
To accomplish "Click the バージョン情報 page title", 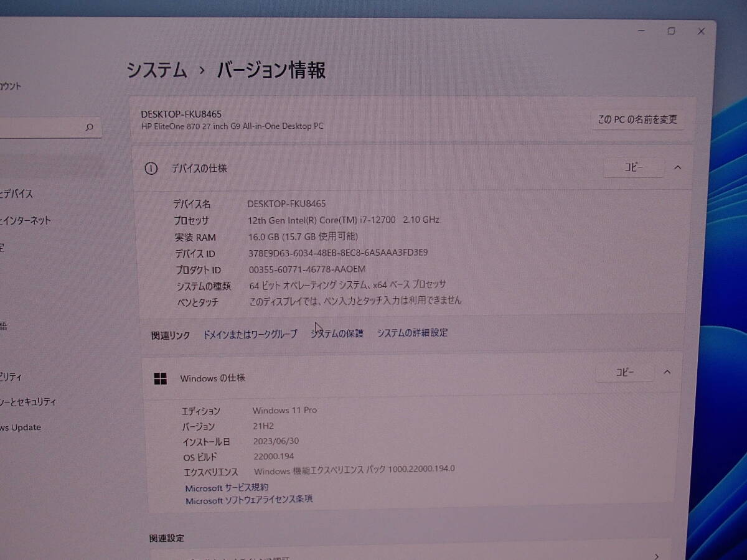I will coord(271,70).
